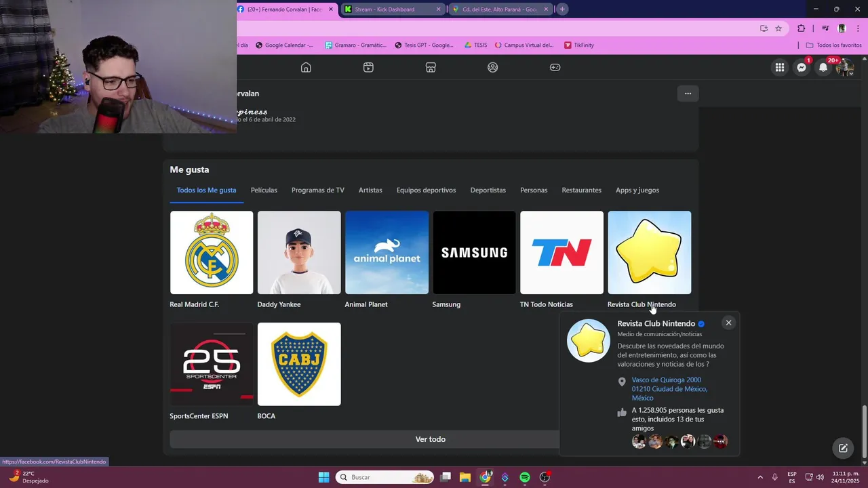This screenshot has width=868, height=488.
Task: Select the Restaurantes tab
Action: 581,190
